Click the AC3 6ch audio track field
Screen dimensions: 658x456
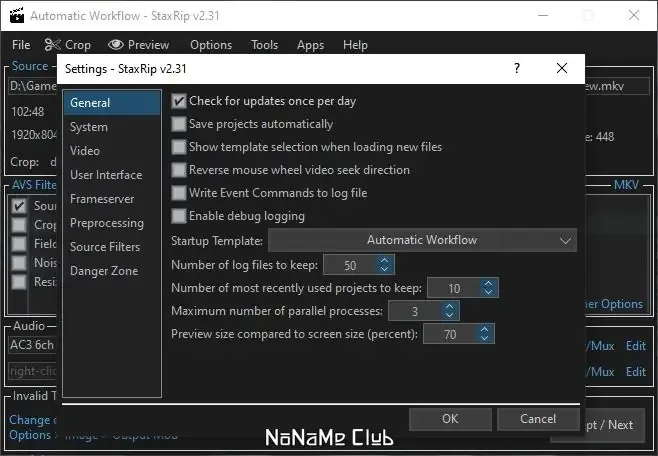pyautogui.click(x=32, y=345)
